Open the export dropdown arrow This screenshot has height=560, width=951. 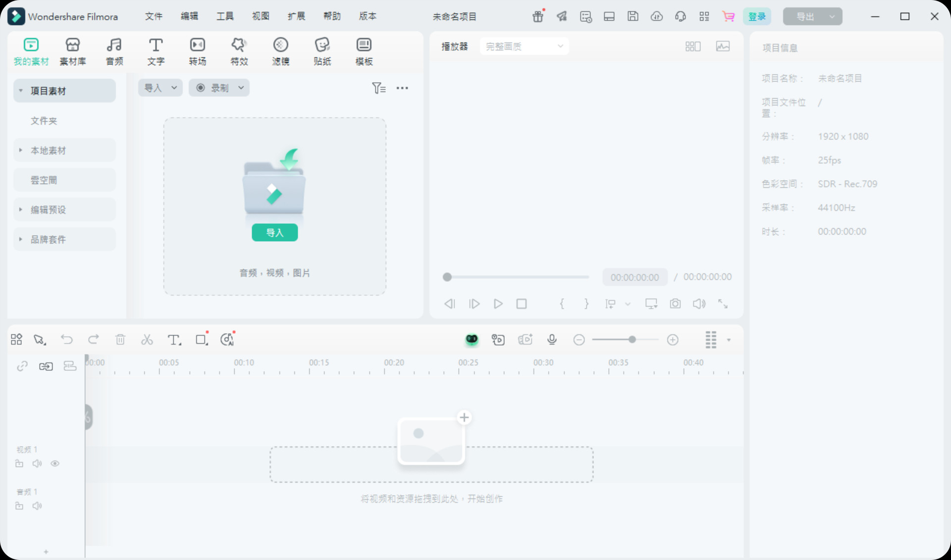[x=833, y=16]
